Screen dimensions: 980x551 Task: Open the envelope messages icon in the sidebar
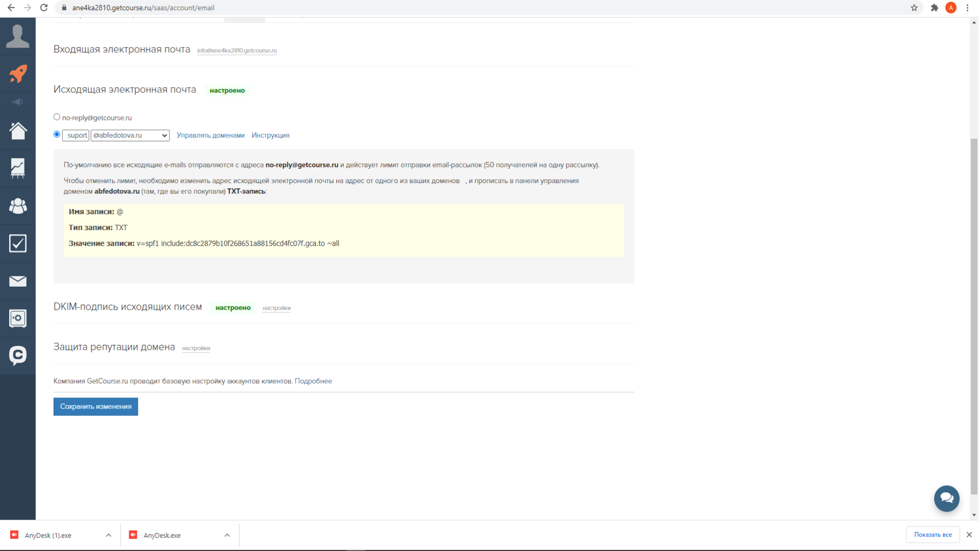click(18, 281)
